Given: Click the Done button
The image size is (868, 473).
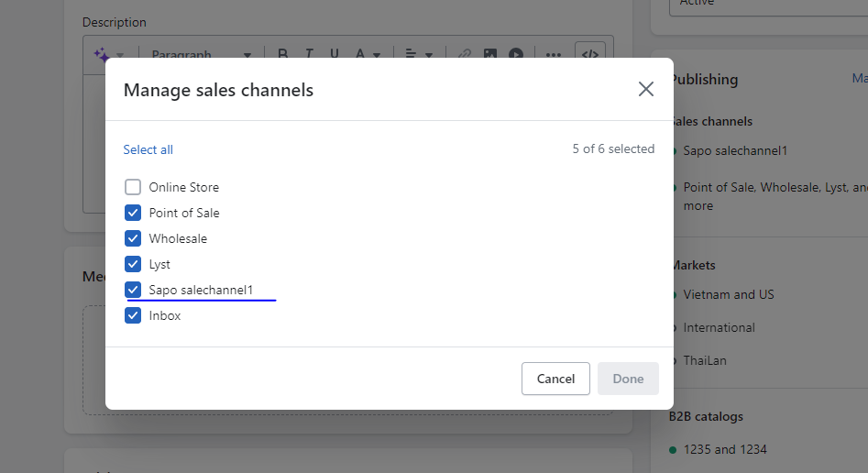Looking at the screenshot, I should coord(628,379).
